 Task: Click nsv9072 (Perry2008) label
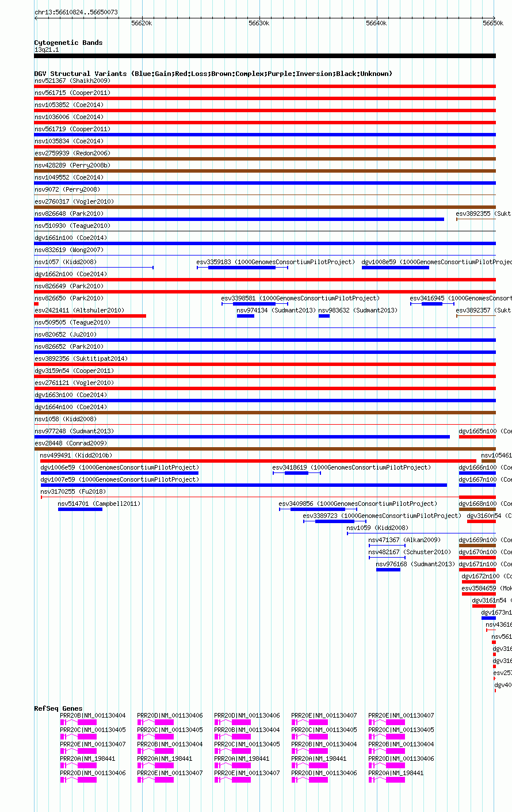tap(67, 189)
